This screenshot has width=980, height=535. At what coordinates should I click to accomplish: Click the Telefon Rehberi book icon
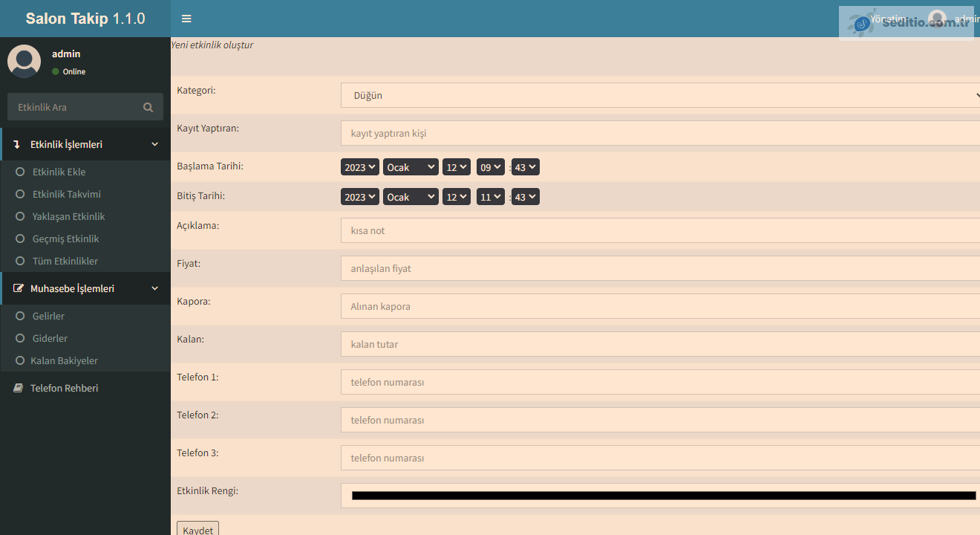click(x=19, y=388)
